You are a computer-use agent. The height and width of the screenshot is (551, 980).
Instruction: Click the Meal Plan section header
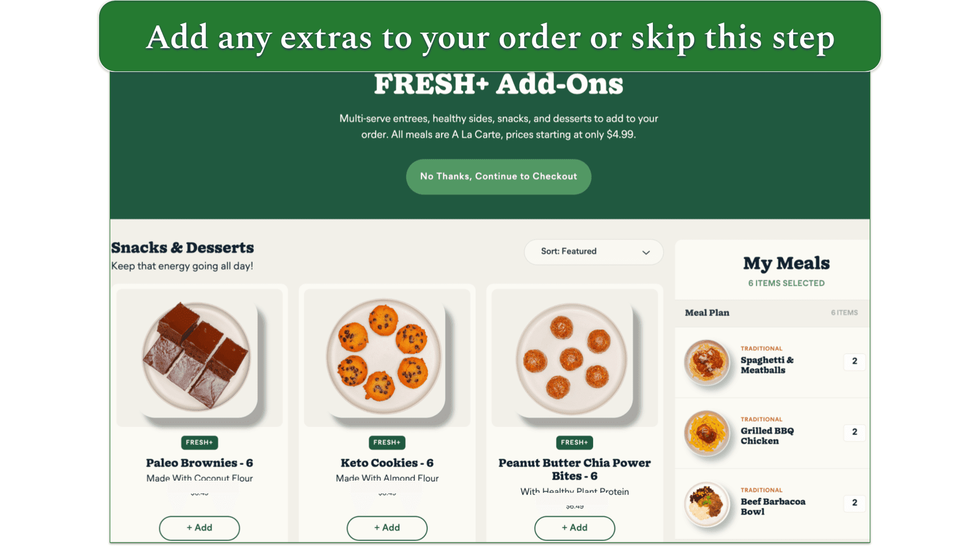tap(707, 313)
